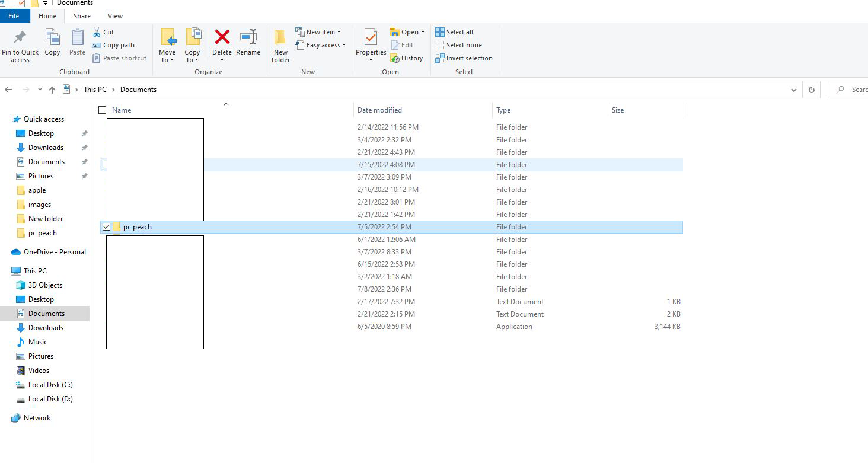The image size is (868, 463).
Task: Select pinned Downloads under Quick access
Action: (x=46, y=148)
